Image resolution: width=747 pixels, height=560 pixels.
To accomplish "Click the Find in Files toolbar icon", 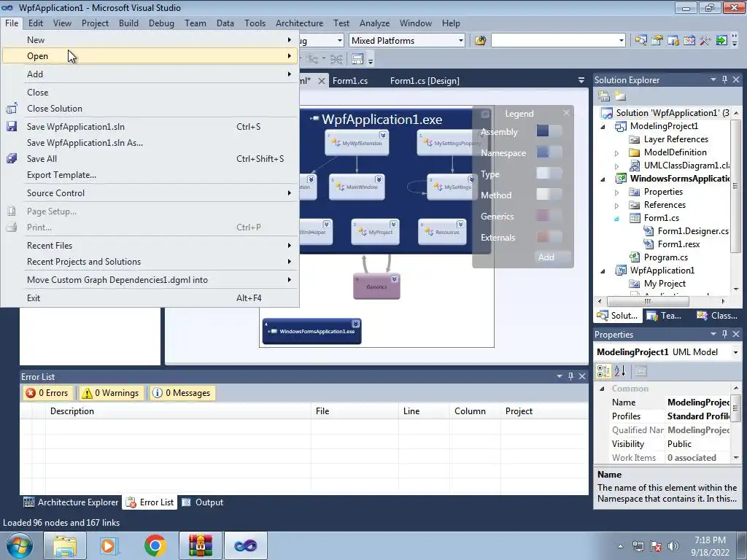I will [x=480, y=41].
